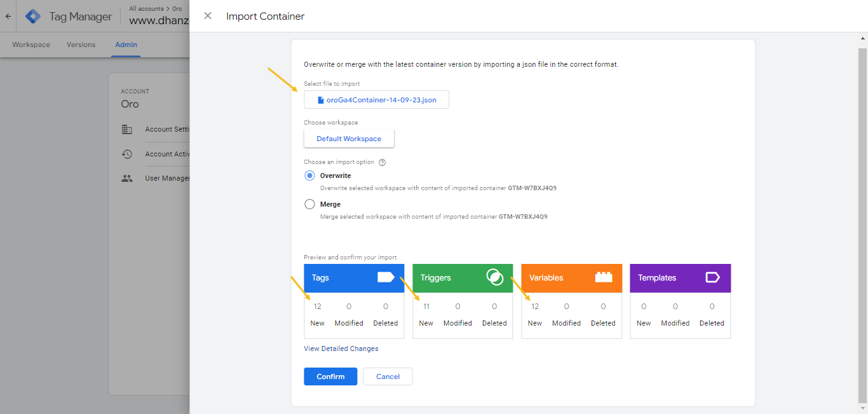Close the Import Container panel
868x414 pixels.
pyautogui.click(x=208, y=16)
